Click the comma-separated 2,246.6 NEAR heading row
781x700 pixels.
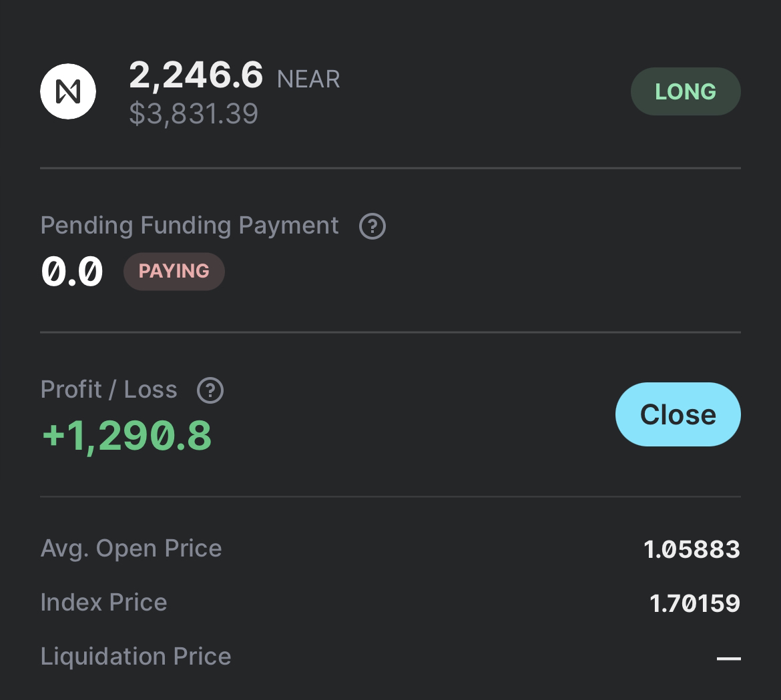pos(234,75)
